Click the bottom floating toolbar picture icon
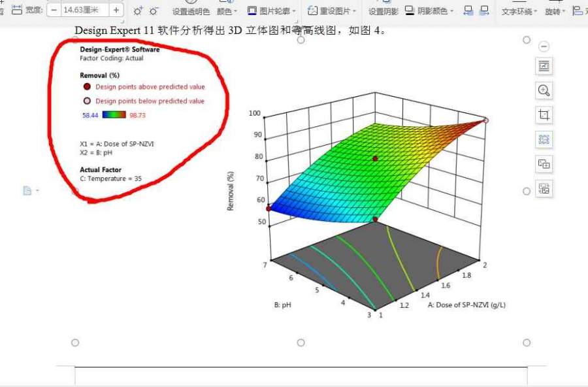 click(x=544, y=189)
